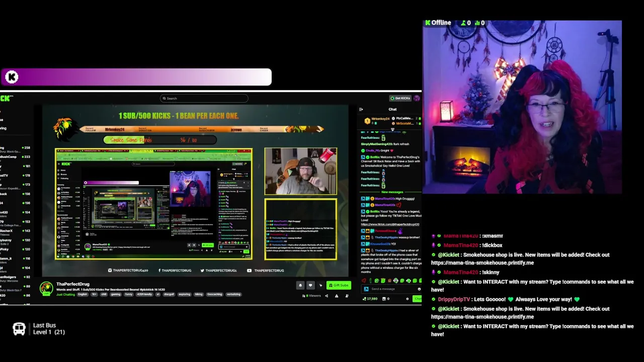Image resolution: width=644 pixels, height=362 pixels.
Task: Click the verbalizing tag
Action: click(233, 294)
